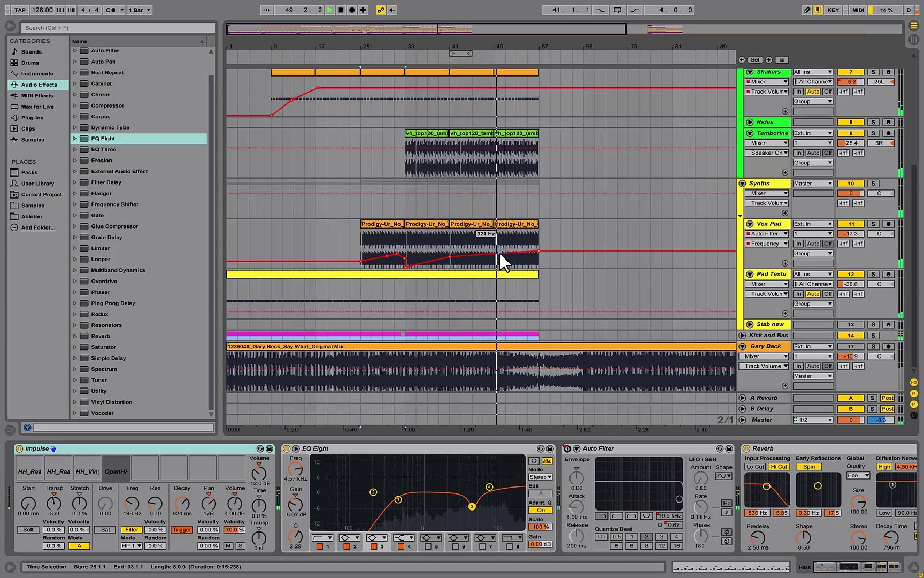Toggle the Loop switch icon
The image size is (924, 578).
(618, 10)
